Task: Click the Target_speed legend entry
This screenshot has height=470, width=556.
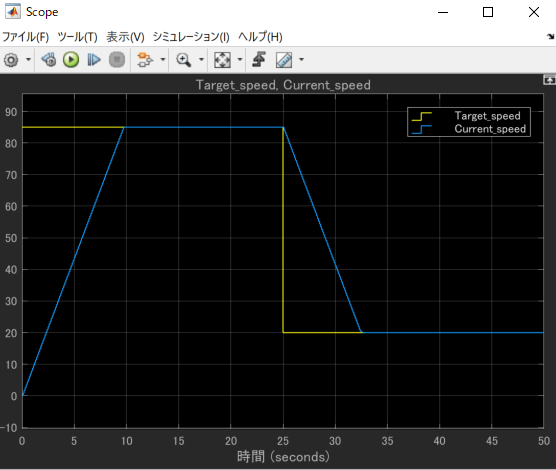Action: (x=487, y=116)
